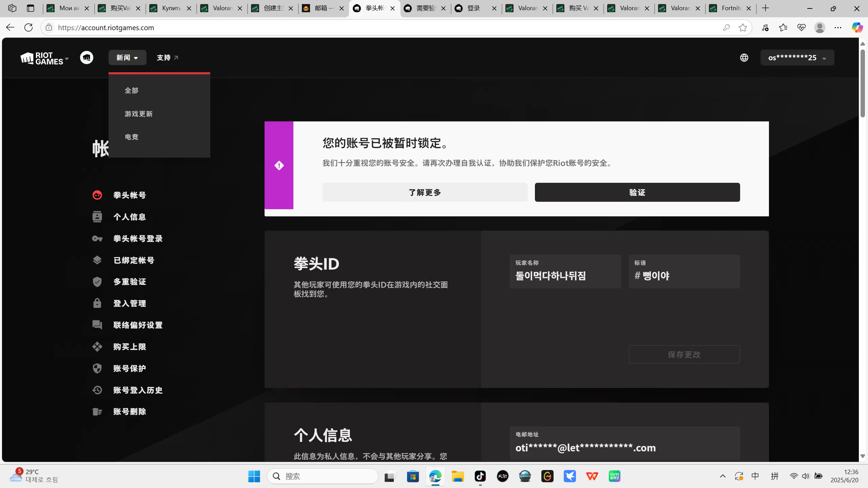Click the round Riot fist icon

pyautogui.click(x=86, y=58)
